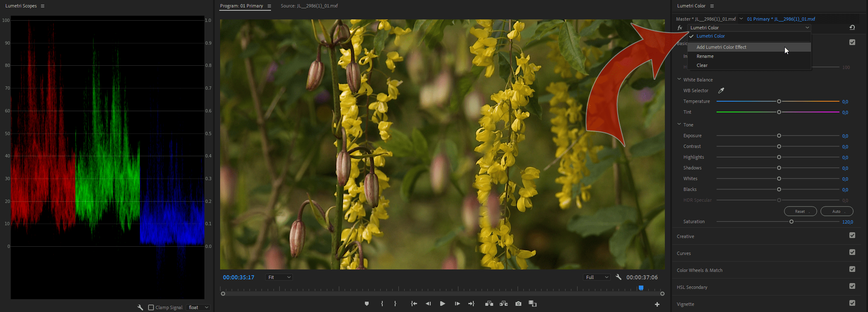The image size is (868, 312).
Task: Open the Button Editor plus icon
Action: point(657,305)
